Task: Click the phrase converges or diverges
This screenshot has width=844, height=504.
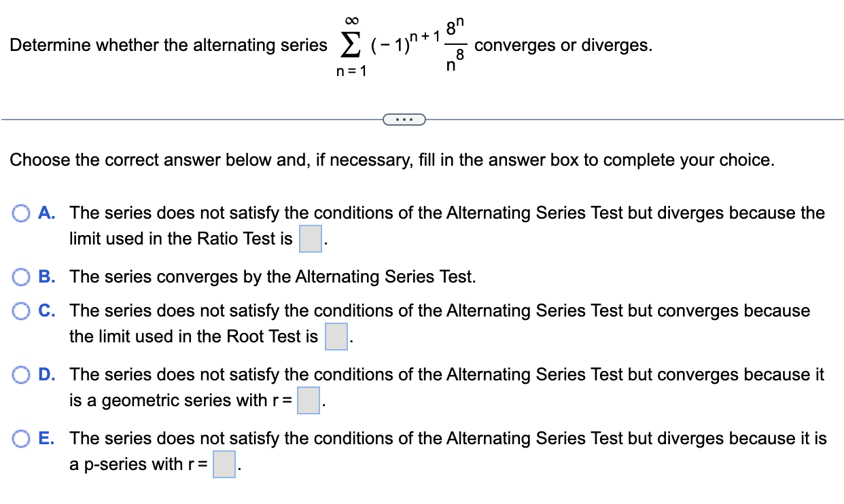Action: point(563,46)
